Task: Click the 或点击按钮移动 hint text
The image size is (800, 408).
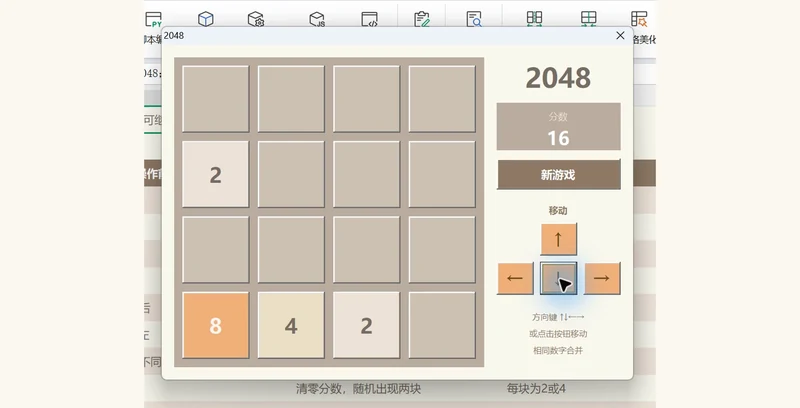Action: [x=558, y=334]
